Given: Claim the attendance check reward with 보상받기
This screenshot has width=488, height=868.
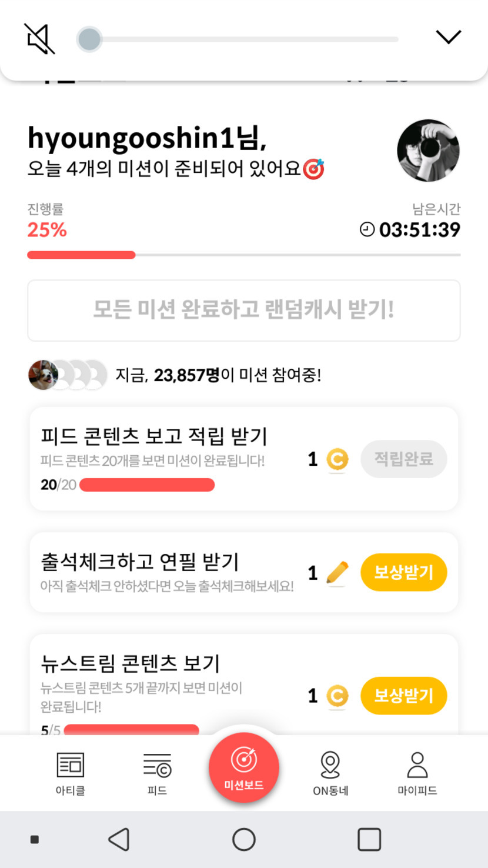Looking at the screenshot, I should [x=403, y=572].
